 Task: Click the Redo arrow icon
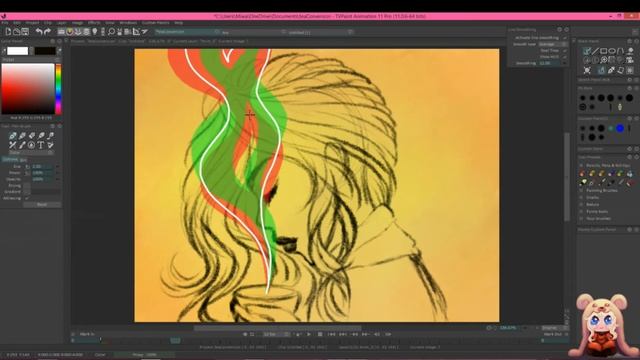(x=47, y=31)
